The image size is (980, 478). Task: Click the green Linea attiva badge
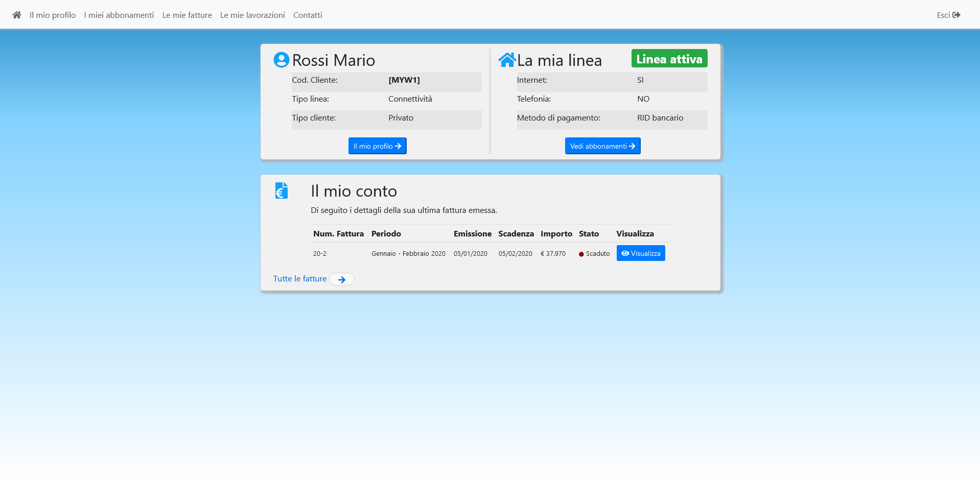669,59
